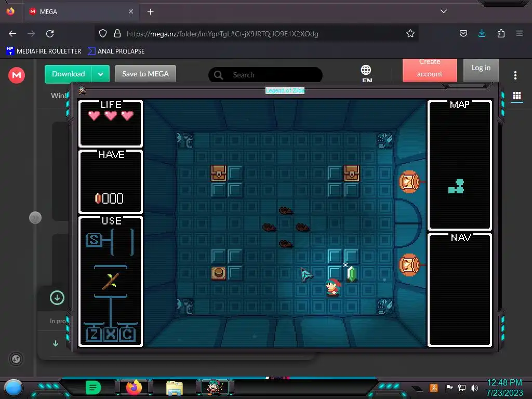Expand the Download options dropdown arrow
This screenshot has height=399, width=532.
100,74
